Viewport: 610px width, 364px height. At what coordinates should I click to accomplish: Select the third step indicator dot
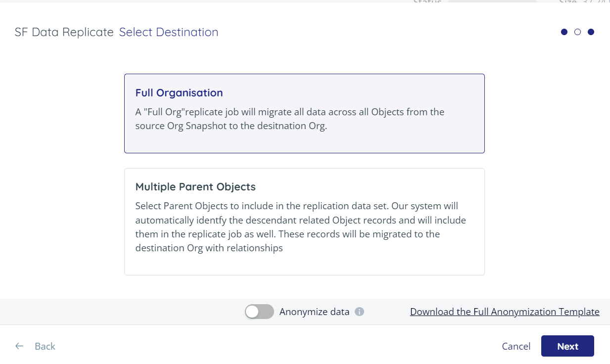click(x=591, y=32)
